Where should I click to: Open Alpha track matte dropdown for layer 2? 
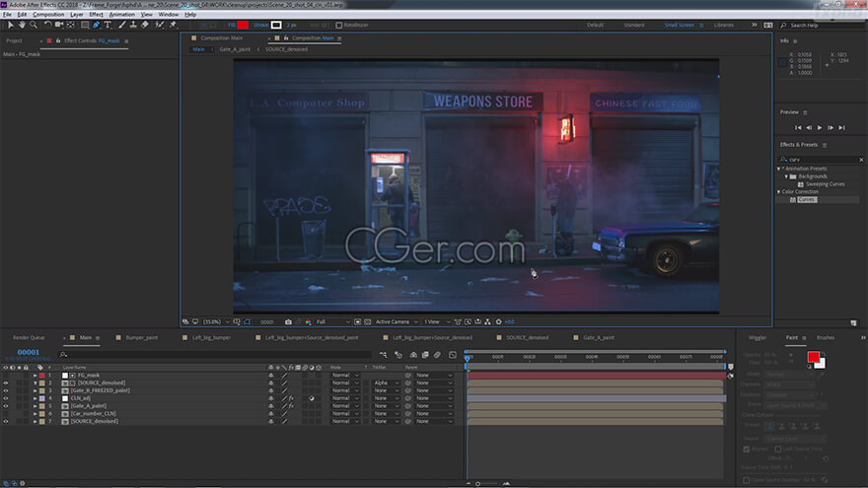click(386, 383)
